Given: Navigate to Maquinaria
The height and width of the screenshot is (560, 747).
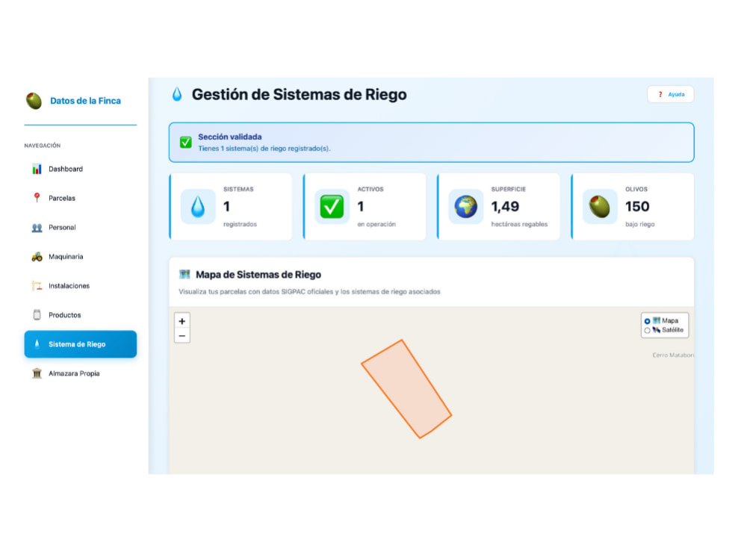Looking at the screenshot, I should 81,257.
